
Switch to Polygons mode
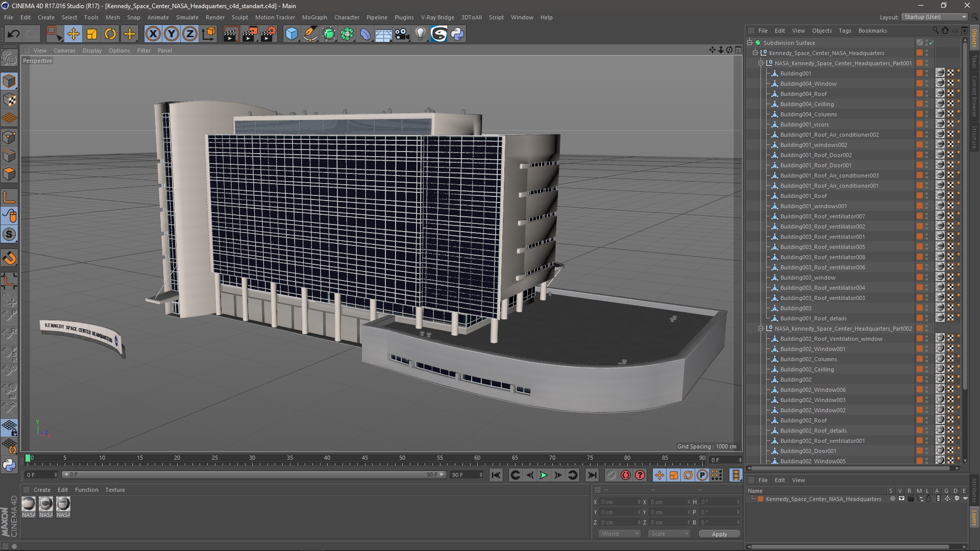pyautogui.click(x=9, y=174)
